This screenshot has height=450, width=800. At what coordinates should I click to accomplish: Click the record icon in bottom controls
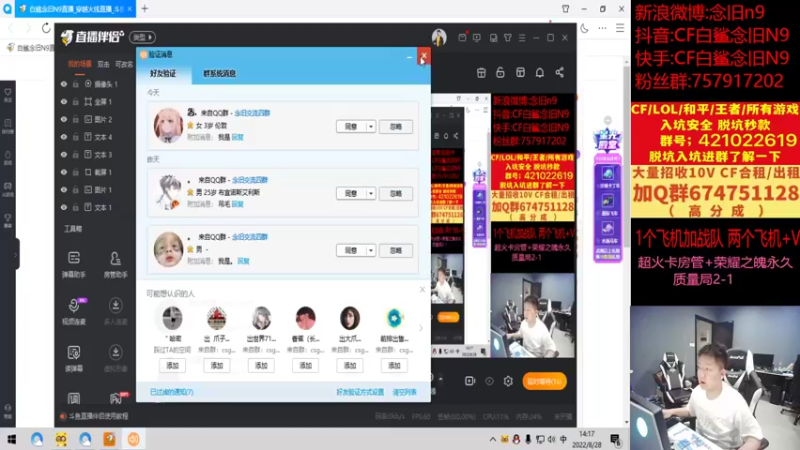point(470,381)
